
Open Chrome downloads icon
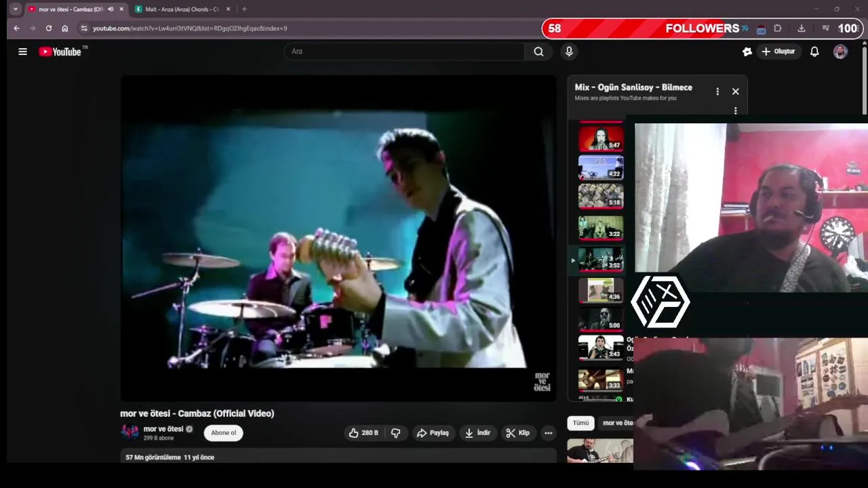(x=802, y=28)
